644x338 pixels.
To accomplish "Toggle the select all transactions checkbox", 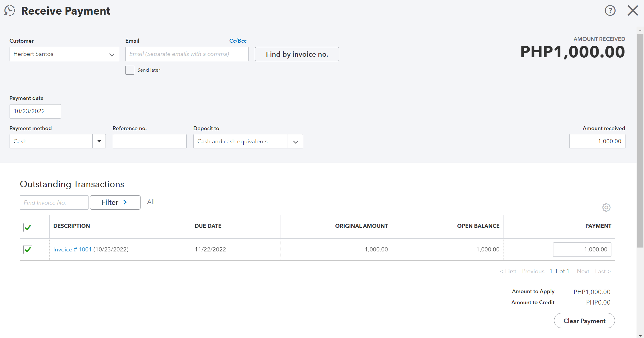I will [x=28, y=228].
